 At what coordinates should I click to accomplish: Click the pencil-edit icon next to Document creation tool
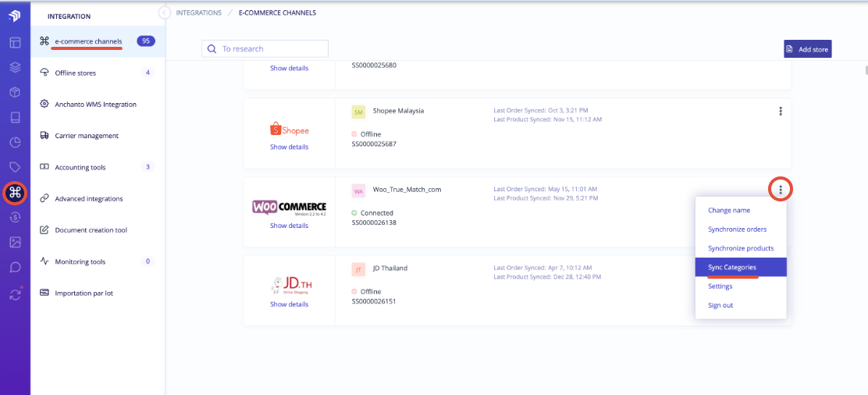point(44,230)
